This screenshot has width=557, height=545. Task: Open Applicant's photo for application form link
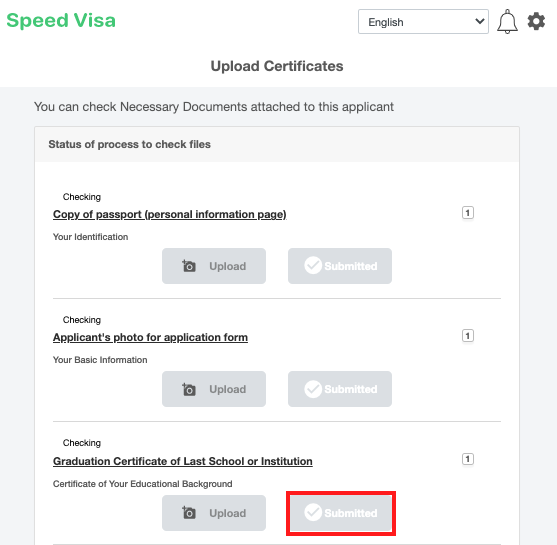click(150, 337)
